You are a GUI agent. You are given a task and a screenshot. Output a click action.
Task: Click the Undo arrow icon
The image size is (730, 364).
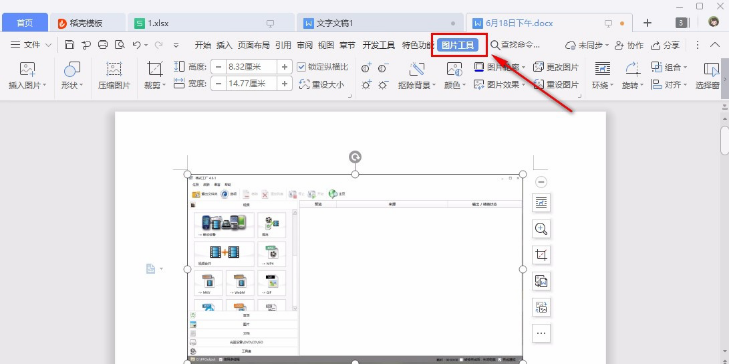(136, 45)
